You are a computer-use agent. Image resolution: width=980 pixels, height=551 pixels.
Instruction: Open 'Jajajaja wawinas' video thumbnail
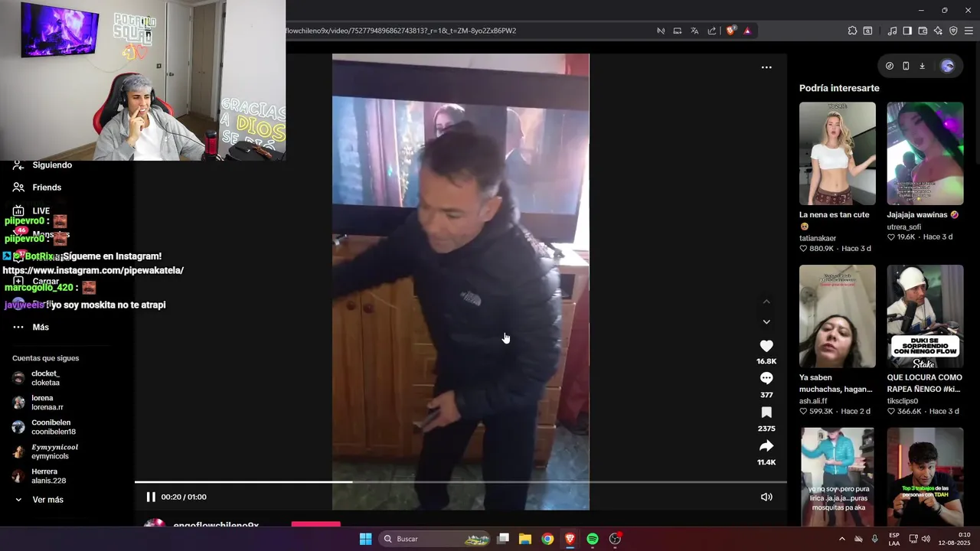[925, 153]
